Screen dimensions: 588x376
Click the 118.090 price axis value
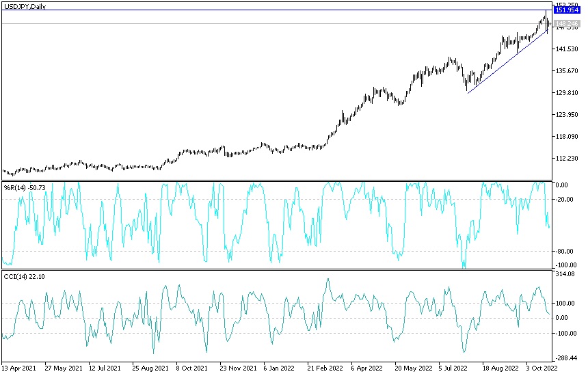tap(567, 137)
